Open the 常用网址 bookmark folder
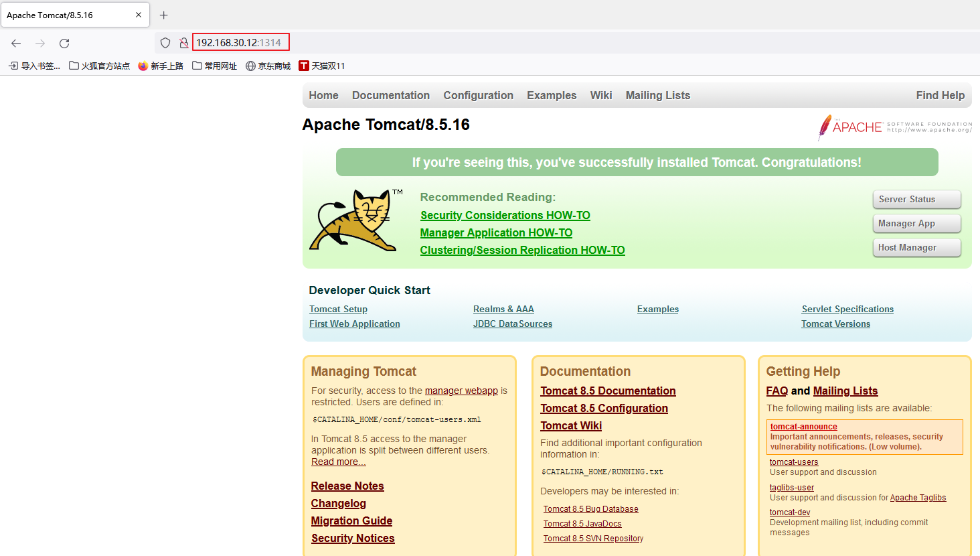Viewport: 980px width, 556px height. coord(215,66)
